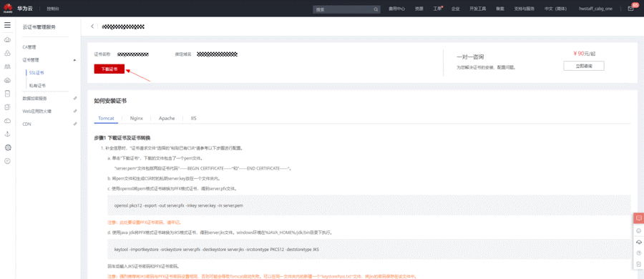Click the globe icon in left rail
Viewport: 644px width, 279px height.
7,147
